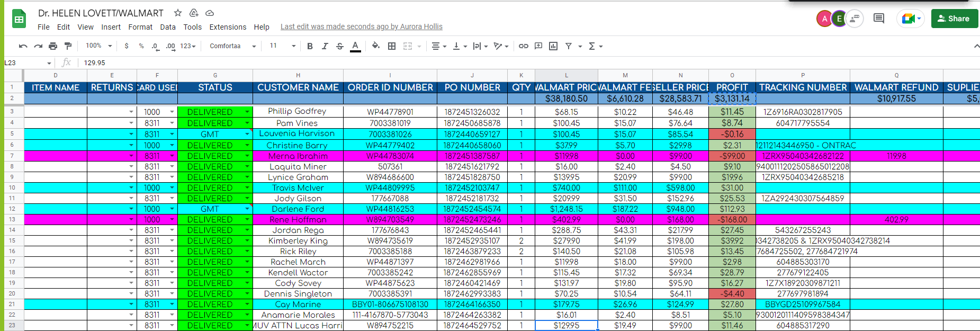Screen dimensions: 980x331
Task: Select column O header
Action: click(x=732, y=75)
